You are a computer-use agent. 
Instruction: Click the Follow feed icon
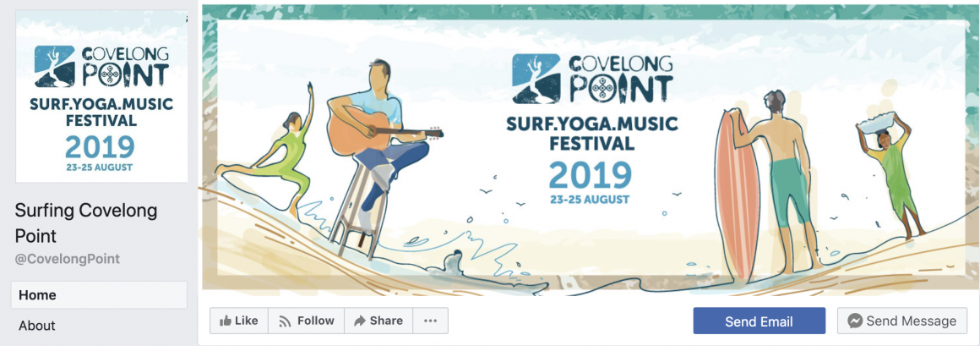tap(286, 321)
